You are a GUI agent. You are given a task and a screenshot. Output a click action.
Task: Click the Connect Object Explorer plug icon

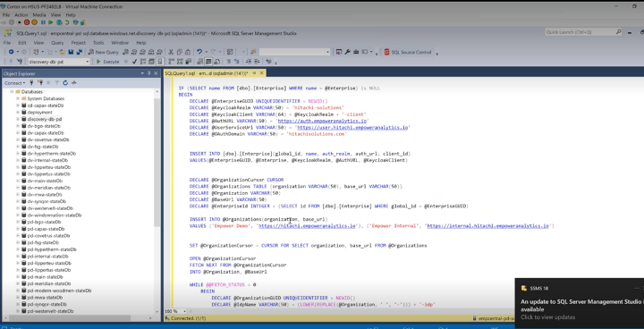31,82
